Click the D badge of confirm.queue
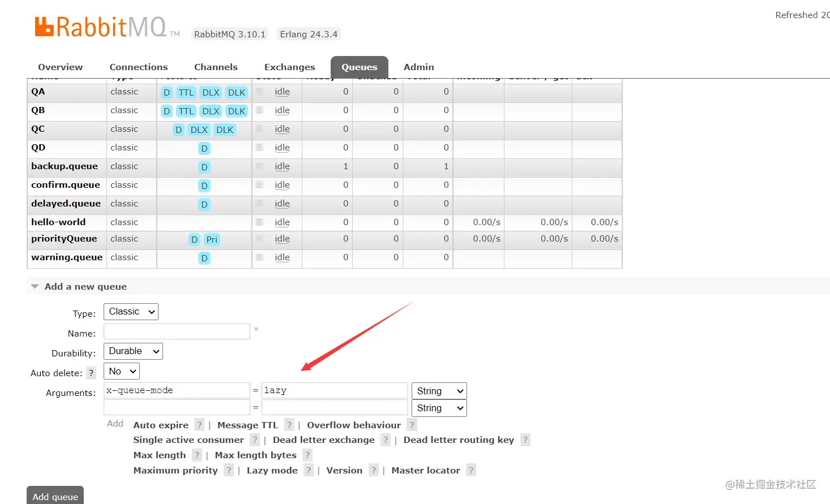Screen dimensions: 830x504 pos(204,186)
